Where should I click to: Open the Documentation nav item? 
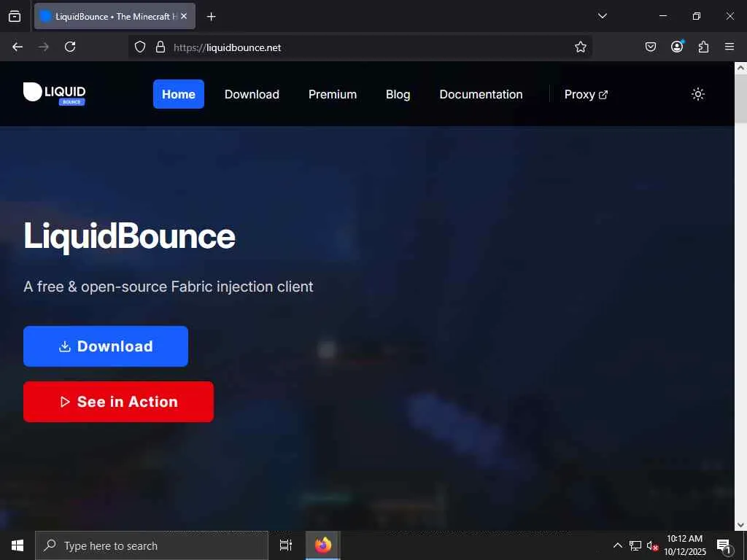[x=481, y=94]
